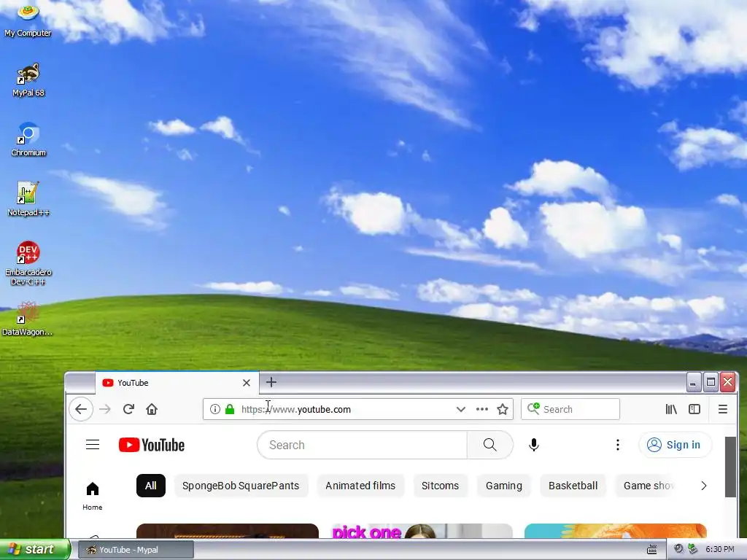This screenshot has width=747, height=560.
Task: Click the Sign in button
Action: 675,445
